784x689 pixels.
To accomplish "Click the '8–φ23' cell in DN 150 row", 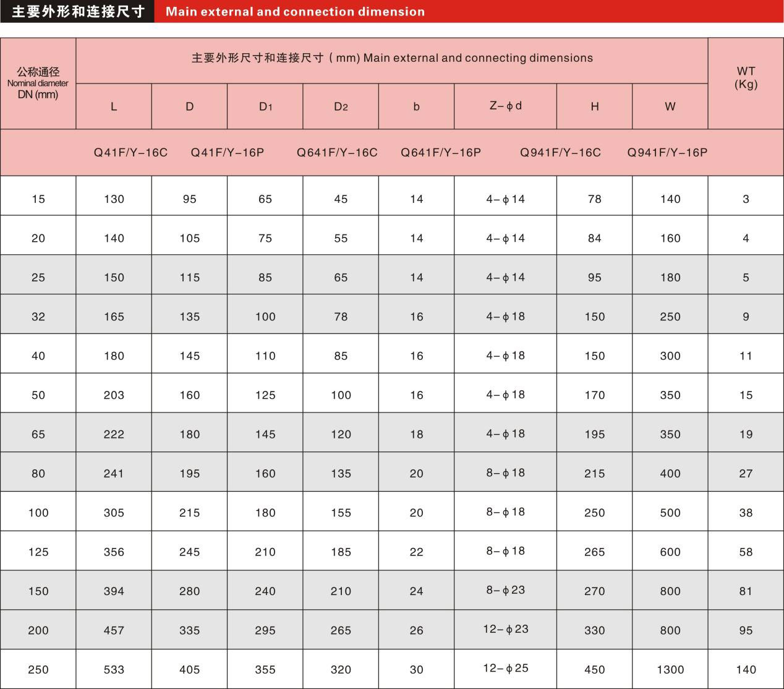I will [x=505, y=590].
